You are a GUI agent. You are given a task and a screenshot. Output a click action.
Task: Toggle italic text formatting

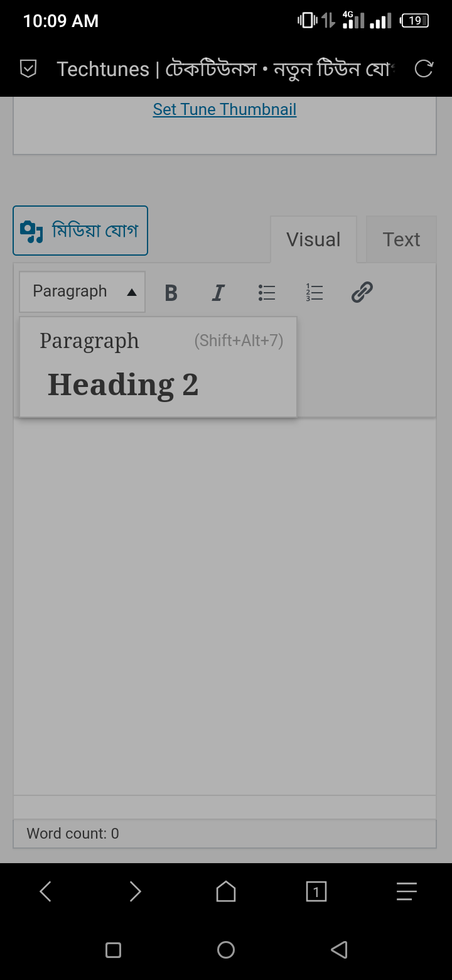pyautogui.click(x=218, y=293)
